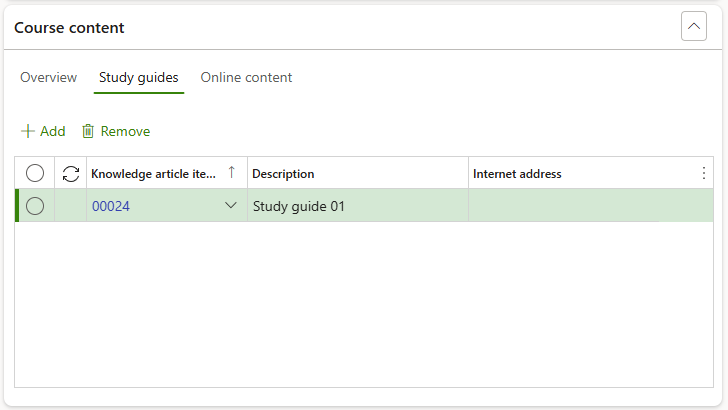Open the Online content tab
The width and height of the screenshot is (728, 410).
point(246,77)
